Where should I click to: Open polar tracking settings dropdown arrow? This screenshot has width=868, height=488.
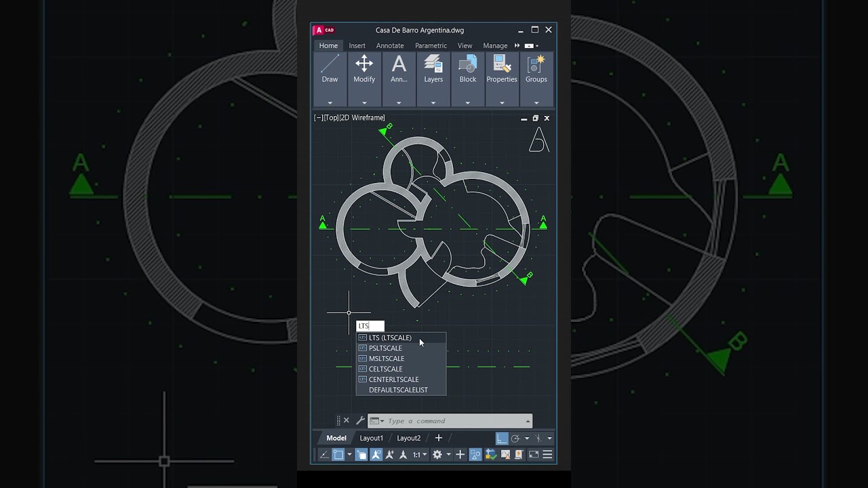click(527, 438)
